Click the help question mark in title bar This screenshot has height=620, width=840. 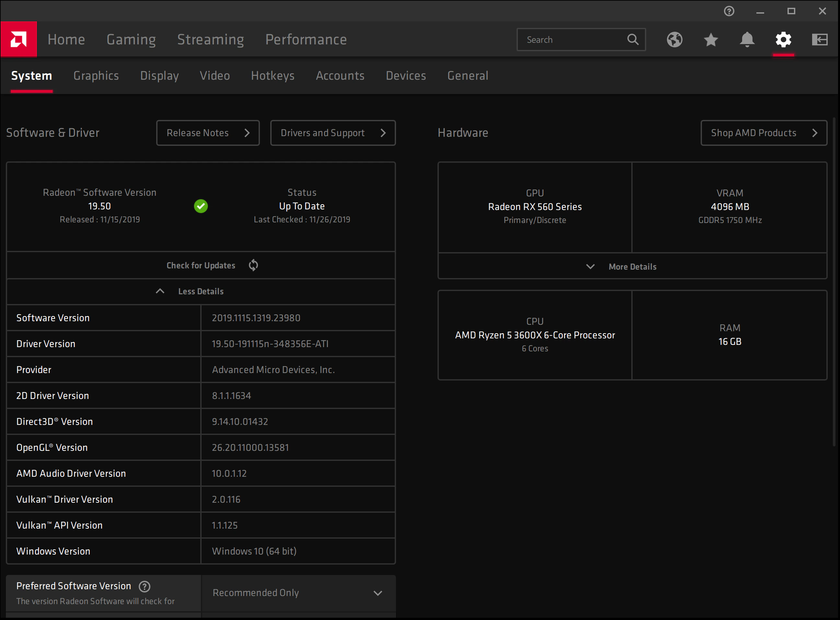click(x=729, y=11)
